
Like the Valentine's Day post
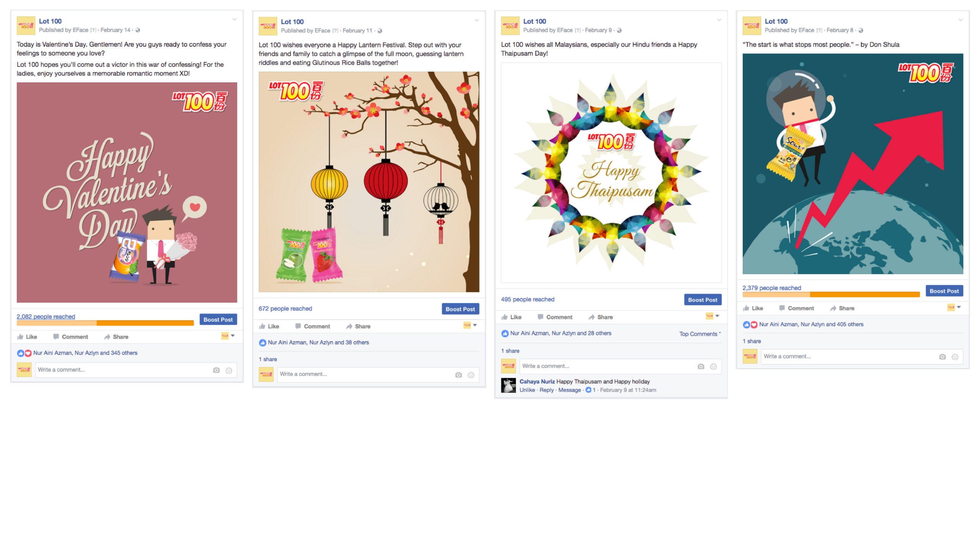[27, 337]
